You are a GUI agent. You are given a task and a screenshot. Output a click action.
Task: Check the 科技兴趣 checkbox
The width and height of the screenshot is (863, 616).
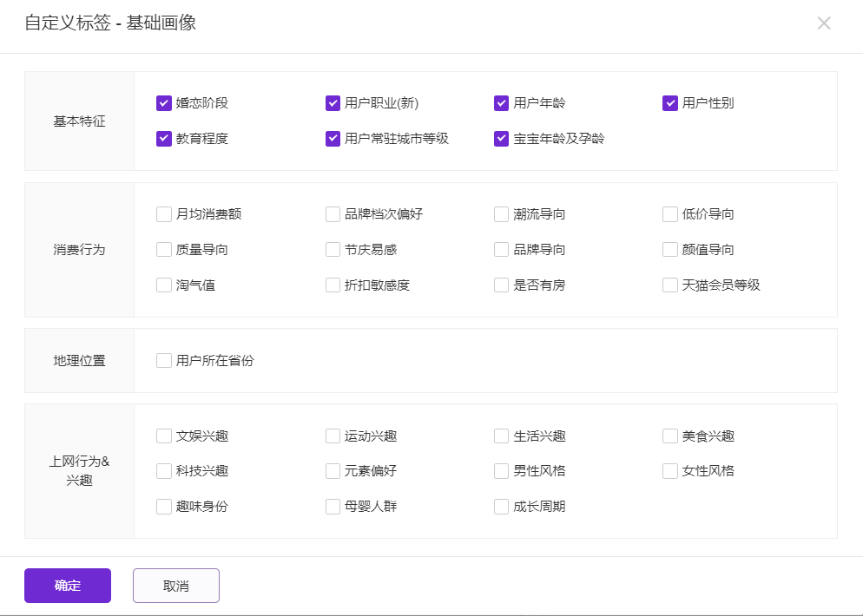pos(164,471)
